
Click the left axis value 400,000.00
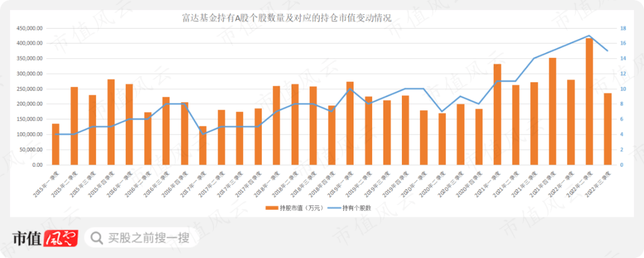click(x=30, y=43)
